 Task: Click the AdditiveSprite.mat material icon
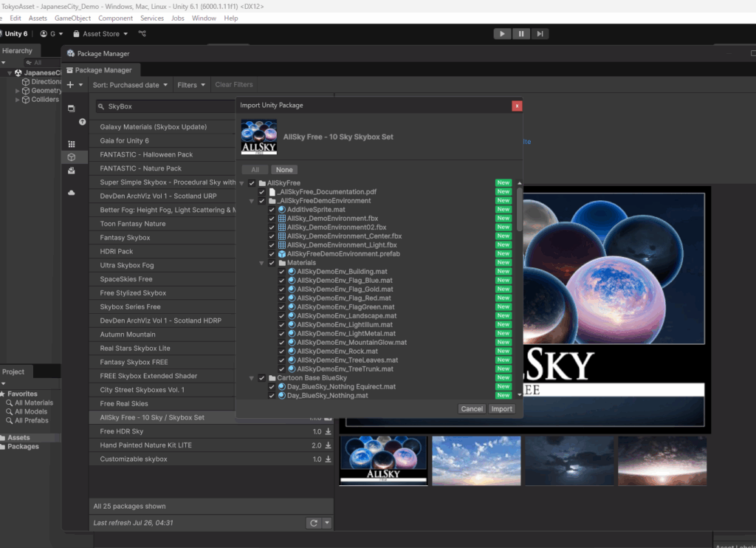(x=282, y=210)
